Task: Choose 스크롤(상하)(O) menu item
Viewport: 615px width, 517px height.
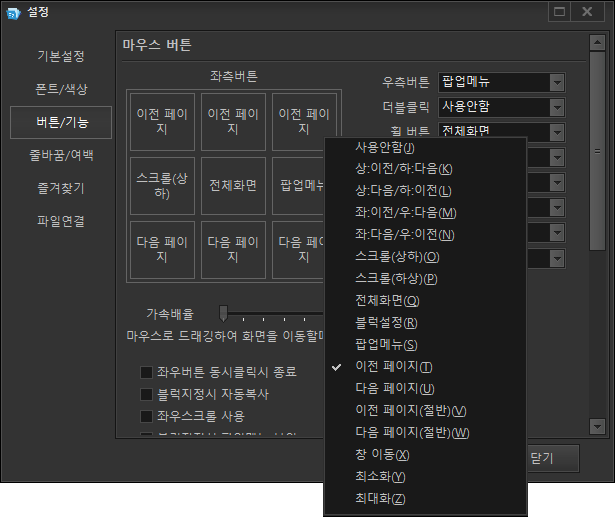Action: click(425, 257)
